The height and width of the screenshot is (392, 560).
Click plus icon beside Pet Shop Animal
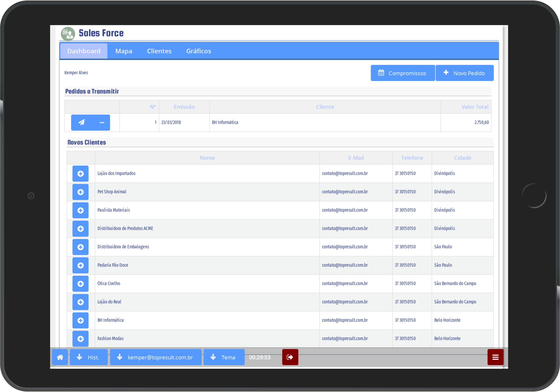[80, 192]
